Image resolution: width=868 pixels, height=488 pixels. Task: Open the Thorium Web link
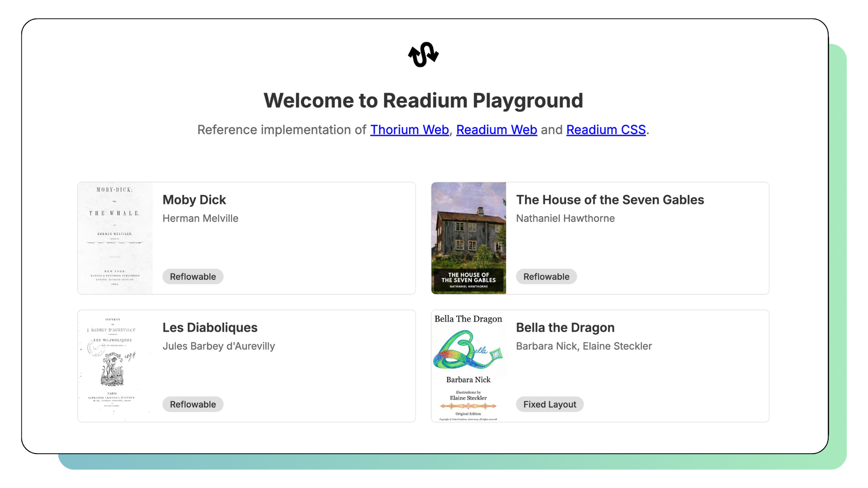tap(409, 130)
